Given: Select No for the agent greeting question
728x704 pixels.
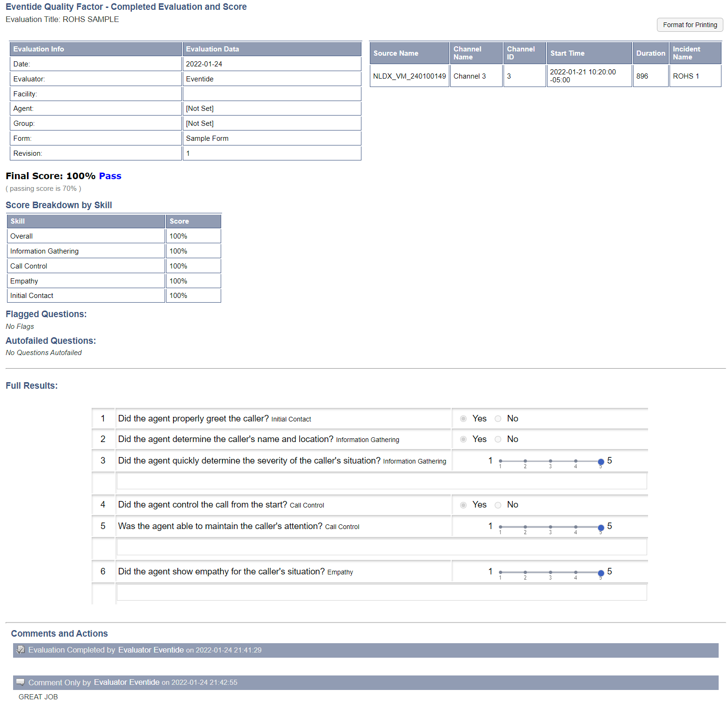Looking at the screenshot, I should [498, 419].
